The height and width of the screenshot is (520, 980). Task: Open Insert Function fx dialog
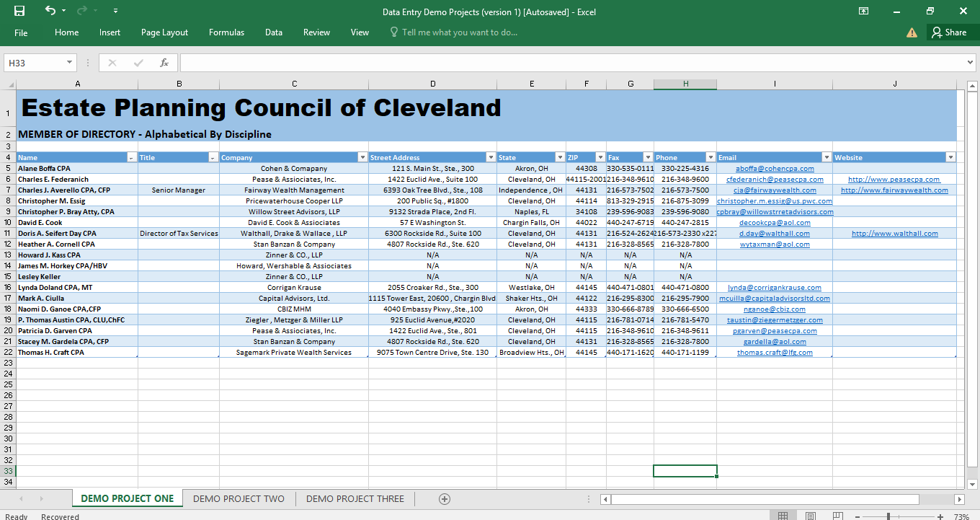164,63
